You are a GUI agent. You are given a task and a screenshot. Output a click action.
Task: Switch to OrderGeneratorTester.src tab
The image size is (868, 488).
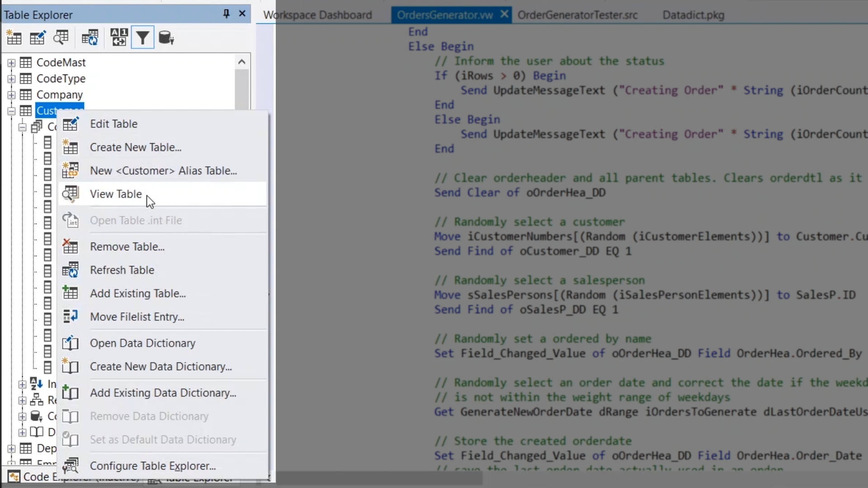coord(577,15)
